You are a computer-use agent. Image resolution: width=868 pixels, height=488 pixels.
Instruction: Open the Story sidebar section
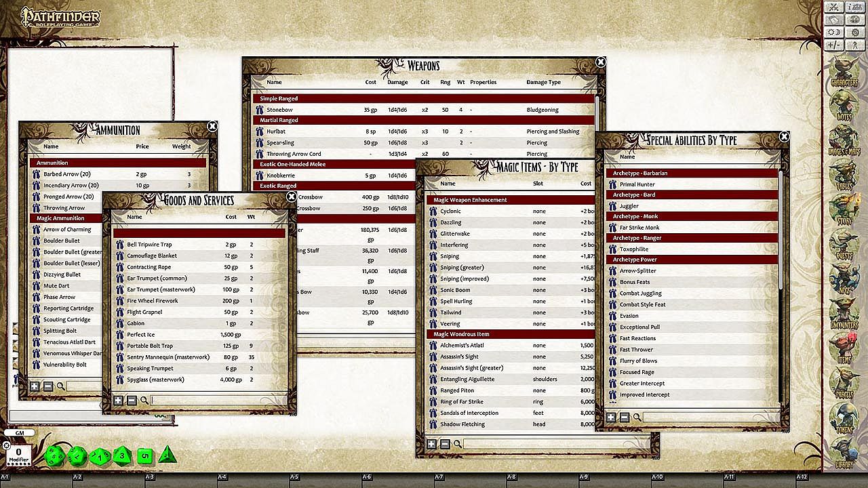(844, 210)
